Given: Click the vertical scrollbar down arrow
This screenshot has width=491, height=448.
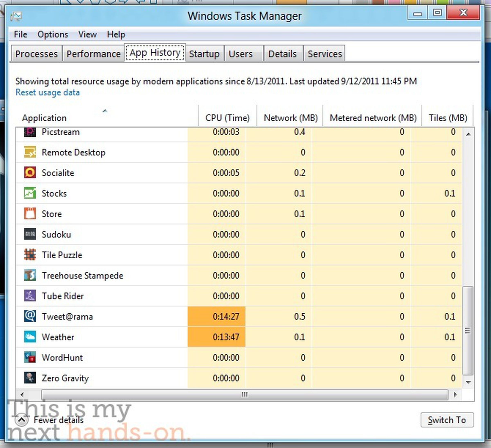Looking at the screenshot, I should [x=468, y=382].
